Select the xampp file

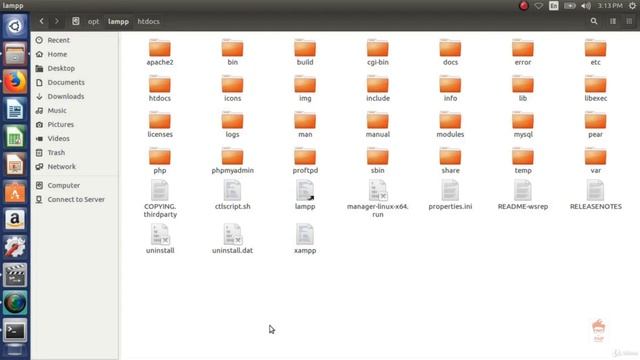tap(305, 239)
